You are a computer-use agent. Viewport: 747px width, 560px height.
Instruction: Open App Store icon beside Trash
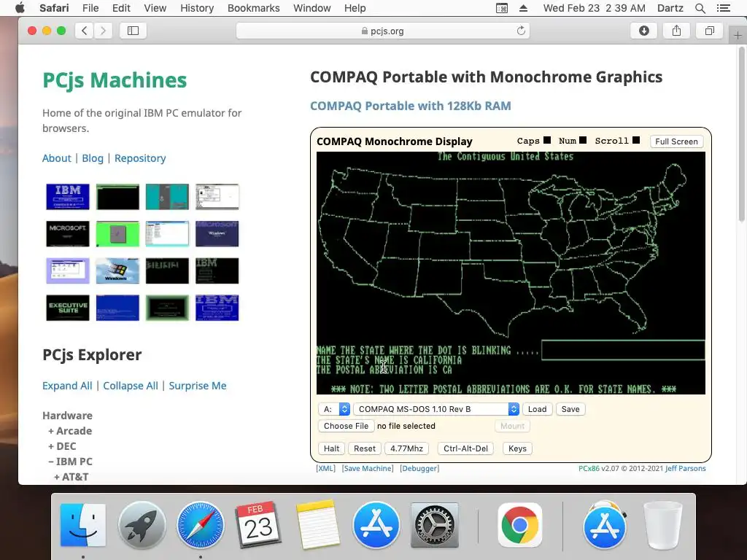(605, 525)
